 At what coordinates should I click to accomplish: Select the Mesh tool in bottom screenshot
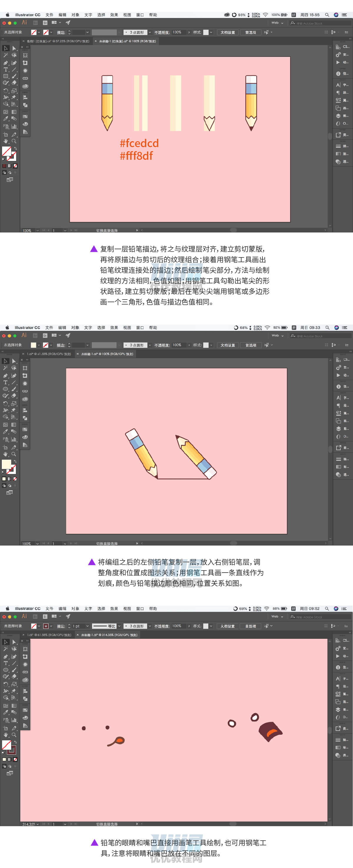(5, 706)
